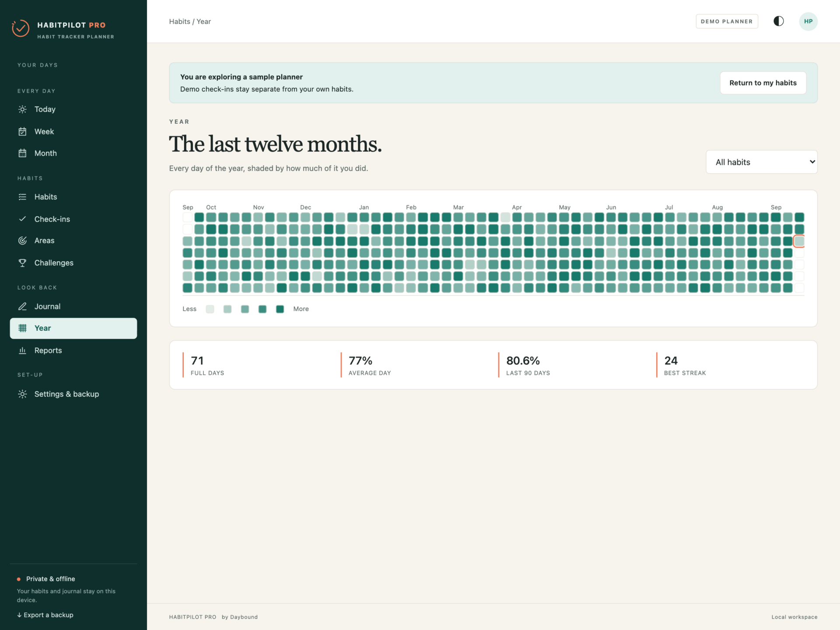This screenshot has width=840, height=630.
Task: Click the lightest legend swatch next to Less
Action: click(210, 309)
